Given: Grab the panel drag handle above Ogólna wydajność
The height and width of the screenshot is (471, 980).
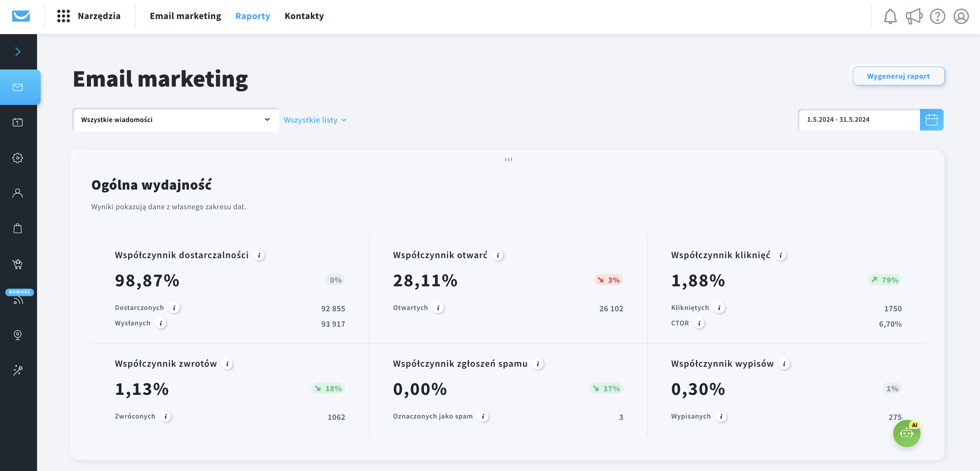Looking at the screenshot, I should (508, 159).
